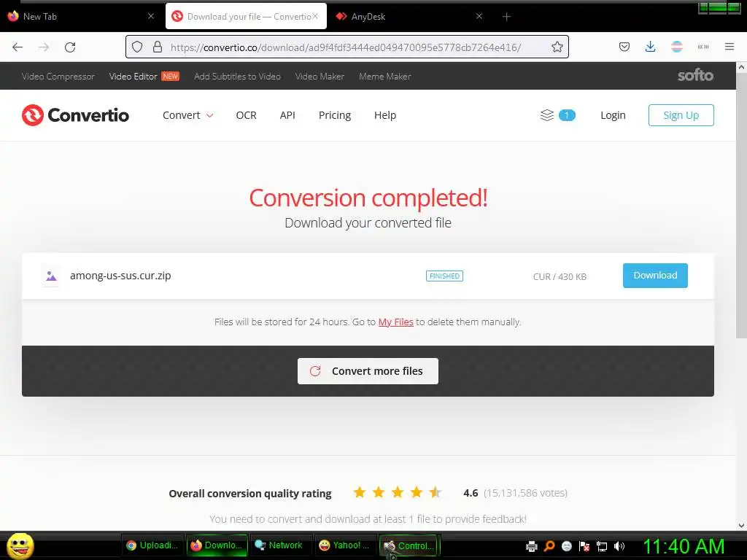The image size is (747, 560).
Task: Click the image file type icon
Action: pos(52,276)
